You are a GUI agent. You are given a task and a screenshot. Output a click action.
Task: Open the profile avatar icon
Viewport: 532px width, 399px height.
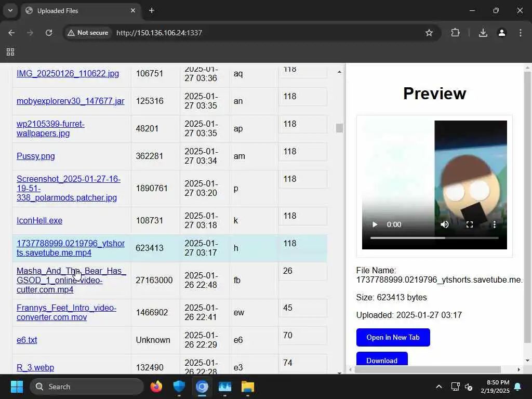(502, 33)
